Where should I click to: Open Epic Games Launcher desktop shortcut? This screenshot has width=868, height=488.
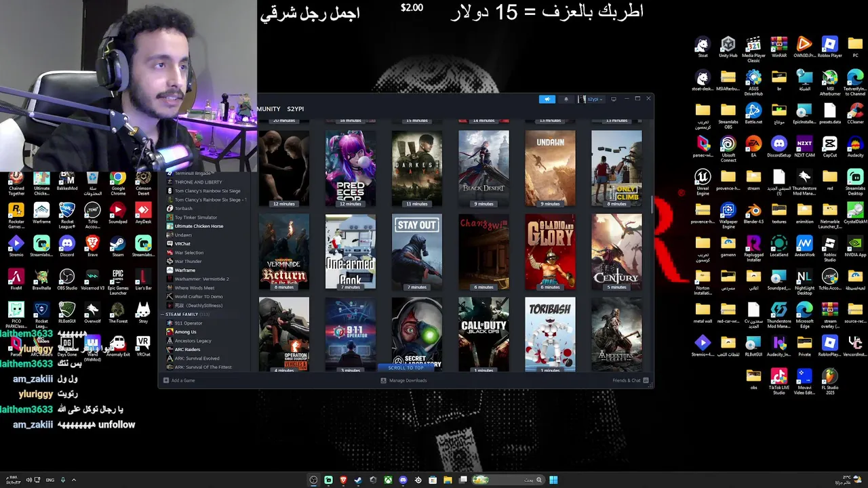coord(118,283)
